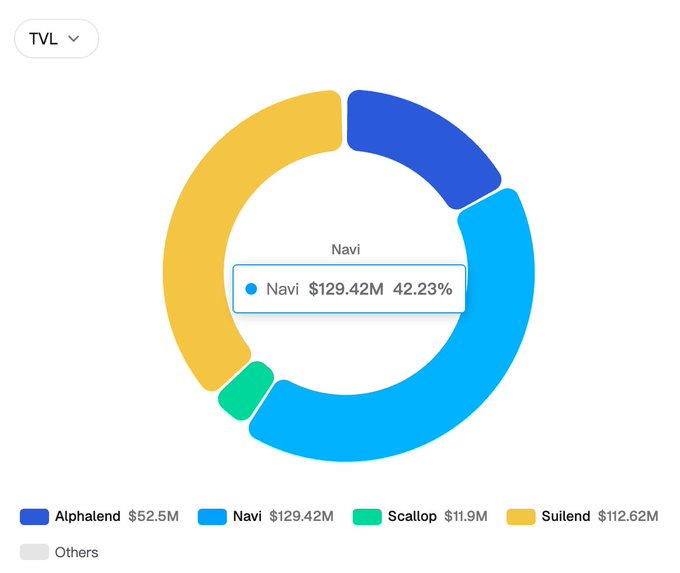Click the $129.42M value in tooltip
This screenshot has height=573, width=680.
pyautogui.click(x=346, y=289)
